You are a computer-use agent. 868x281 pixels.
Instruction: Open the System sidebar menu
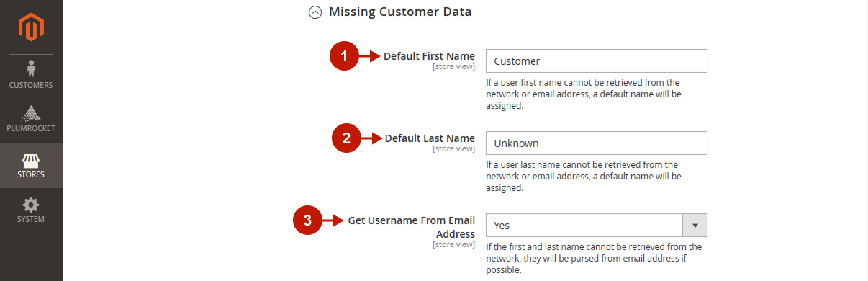tap(31, 210)
